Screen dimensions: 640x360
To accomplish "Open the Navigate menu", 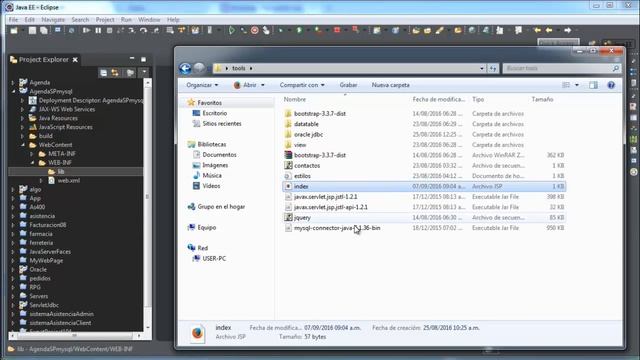I will [x=53, y=20].
